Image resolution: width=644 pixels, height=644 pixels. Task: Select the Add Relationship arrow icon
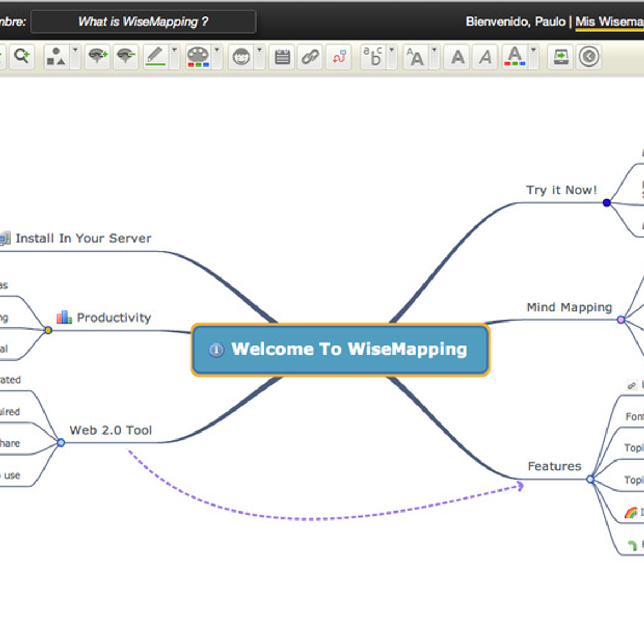[x=338, y=56]
